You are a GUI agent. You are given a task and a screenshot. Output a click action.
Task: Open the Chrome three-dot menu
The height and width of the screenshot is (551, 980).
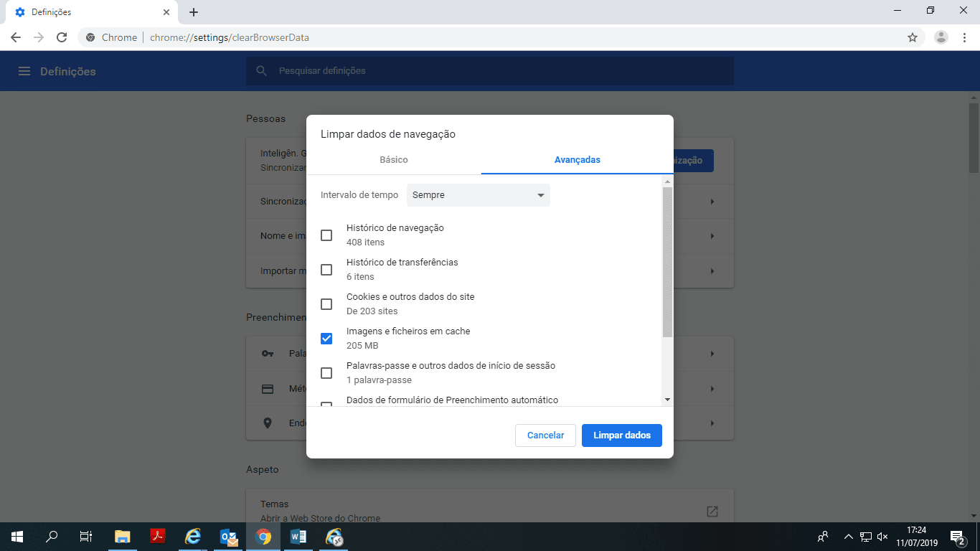coord(964,37)
